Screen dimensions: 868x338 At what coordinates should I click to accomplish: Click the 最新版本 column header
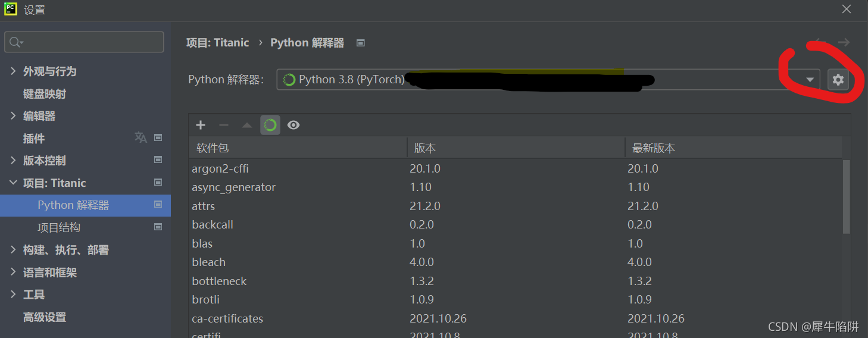[x=733, y=148]
